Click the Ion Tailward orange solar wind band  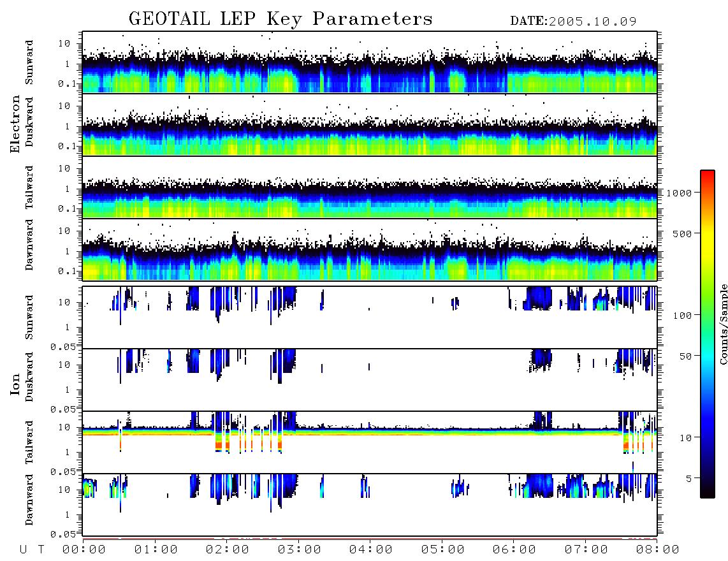click(x=370, y=432)
